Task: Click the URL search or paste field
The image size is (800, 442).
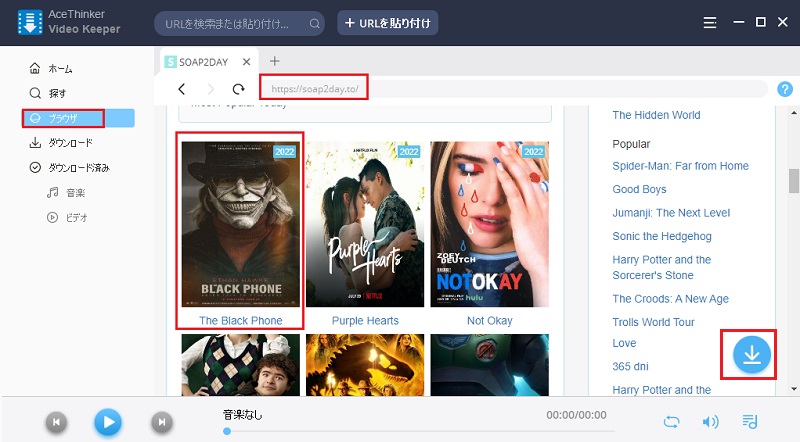Action: pos(239,23)
